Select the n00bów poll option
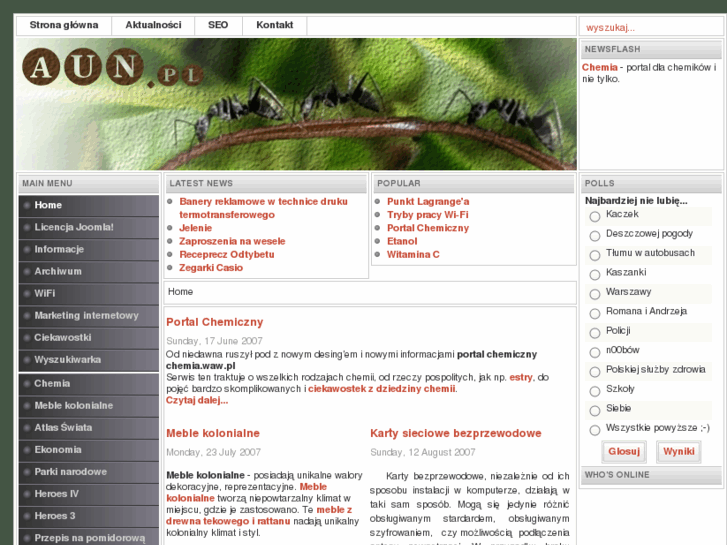The width and height of the screenshot is (727, 545). [x=595, y=353]
